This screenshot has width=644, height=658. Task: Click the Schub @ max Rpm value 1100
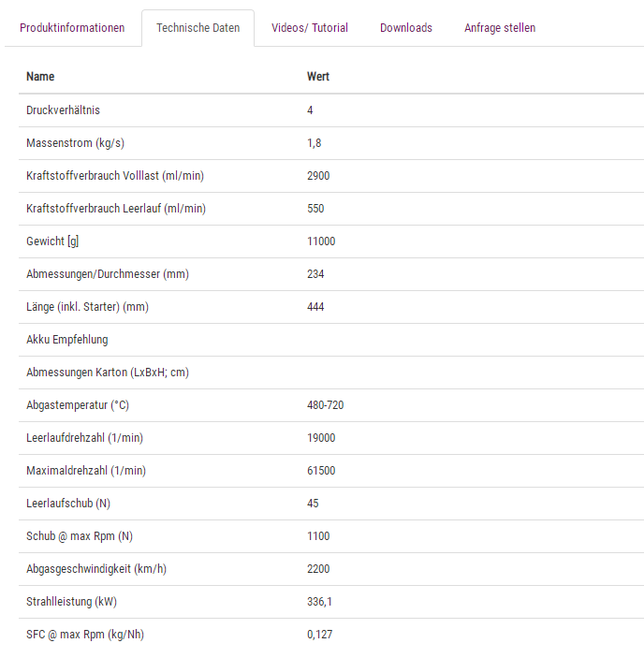pyautogui.click(x=318, y=536)
